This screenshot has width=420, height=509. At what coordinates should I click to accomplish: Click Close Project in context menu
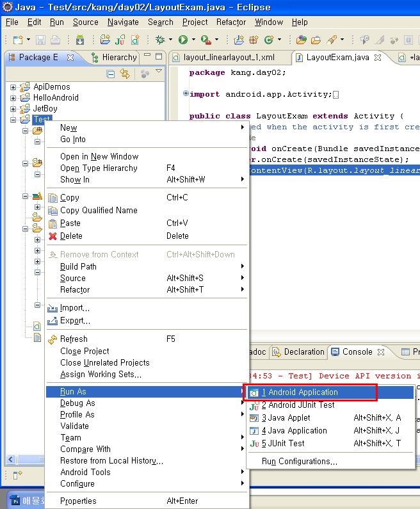tap(147, 351)
